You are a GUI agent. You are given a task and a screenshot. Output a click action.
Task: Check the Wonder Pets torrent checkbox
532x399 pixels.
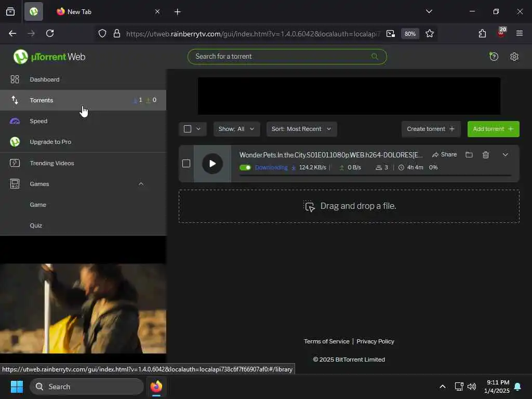[x=186, y=164]
